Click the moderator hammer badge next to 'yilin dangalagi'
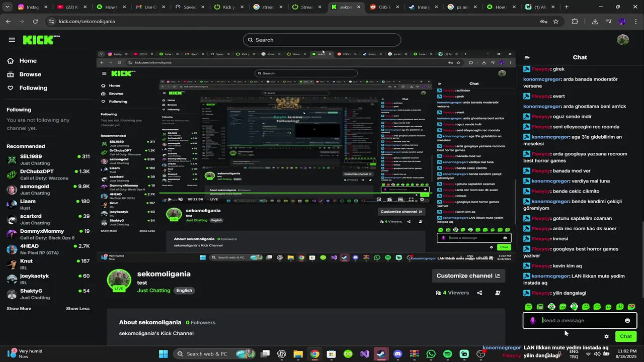This screenshot has height=362, width=644. point(527,293)
